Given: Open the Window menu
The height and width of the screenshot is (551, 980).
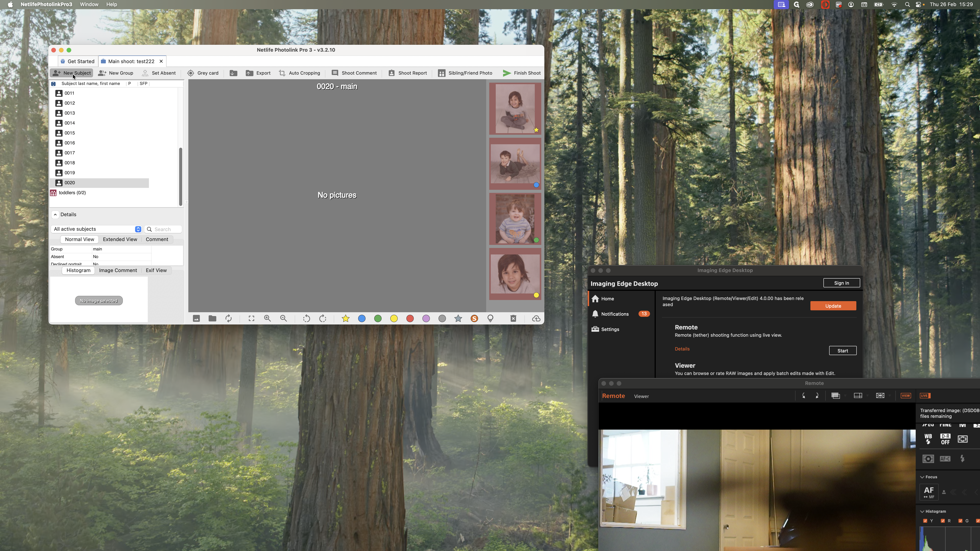Looking at the screenshot, I should tap(89, 5).
